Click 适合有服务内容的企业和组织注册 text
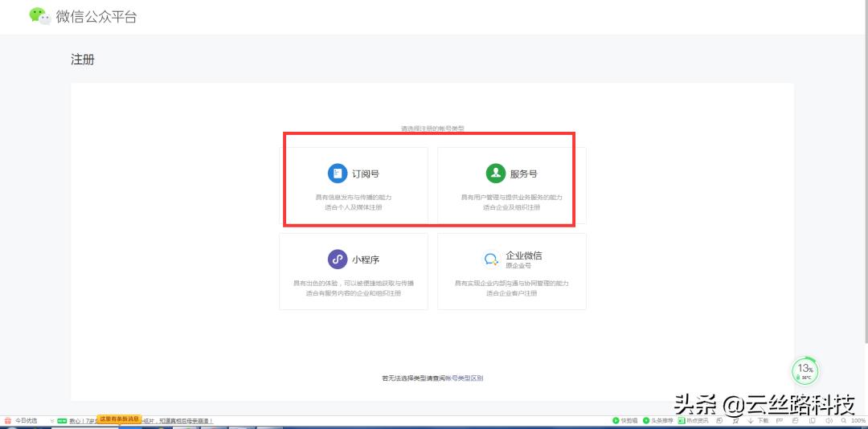Screen dimensions: 868x429 [x=353, y=293]
